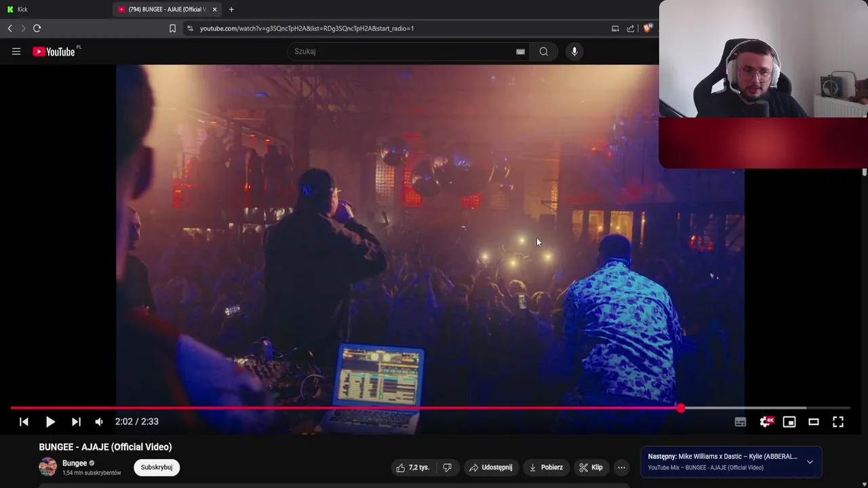Viewport: 868px width, 488px height.
Task: Reload the current page
Action: 37,28
